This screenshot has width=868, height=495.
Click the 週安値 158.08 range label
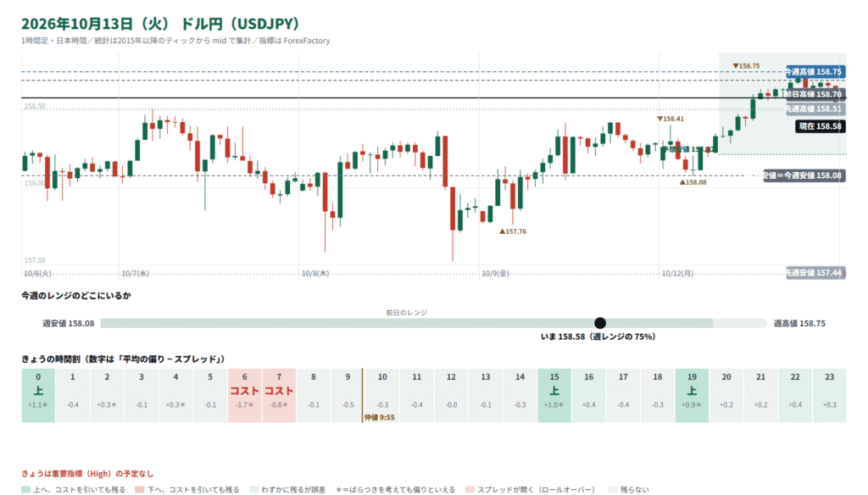[68, 323]
